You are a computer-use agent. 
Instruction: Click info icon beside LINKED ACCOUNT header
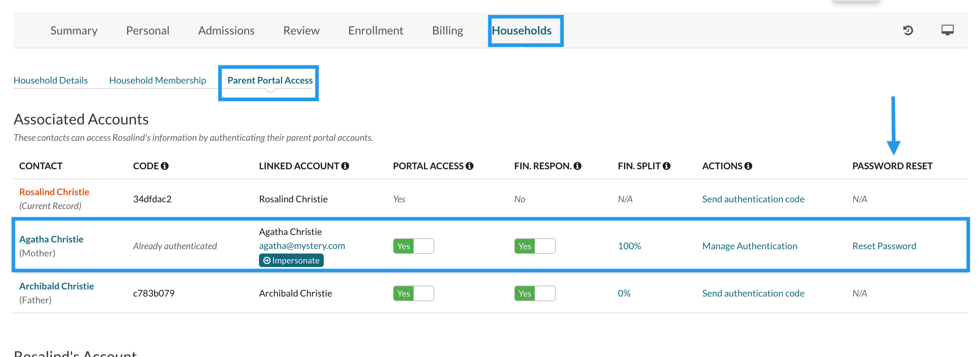click(x=345, y=166)
